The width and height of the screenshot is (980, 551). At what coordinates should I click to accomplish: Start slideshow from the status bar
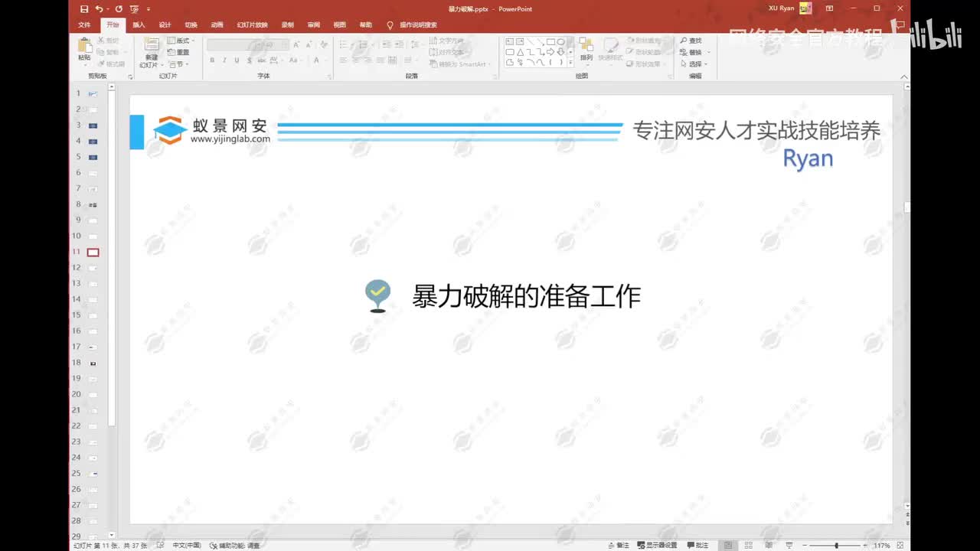789,546
